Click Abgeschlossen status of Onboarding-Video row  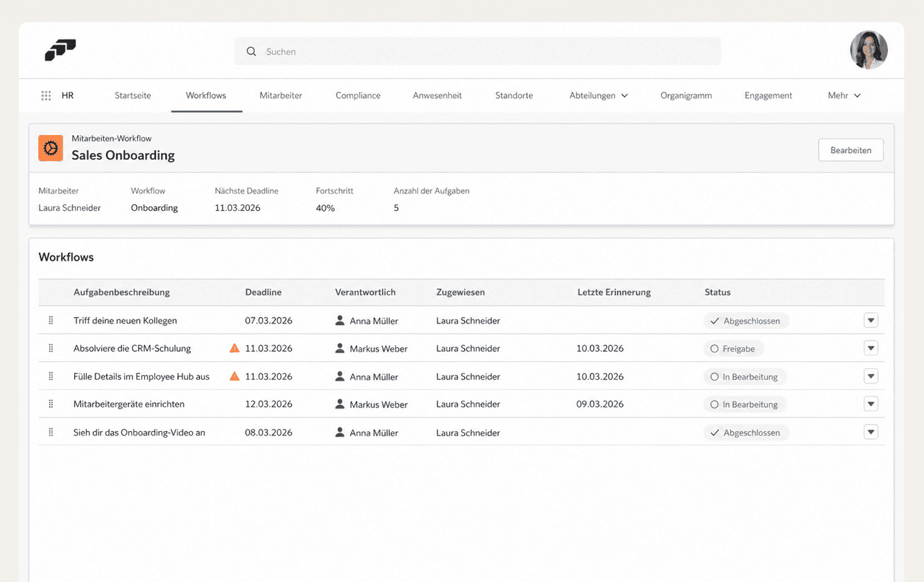click(x=746, y=433)
